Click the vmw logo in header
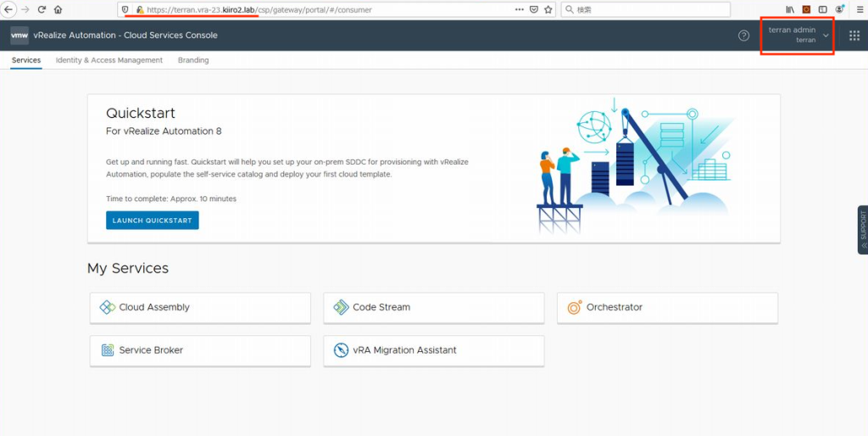The width and height of the screenshot is (868, 436). [x=19, y=36]
